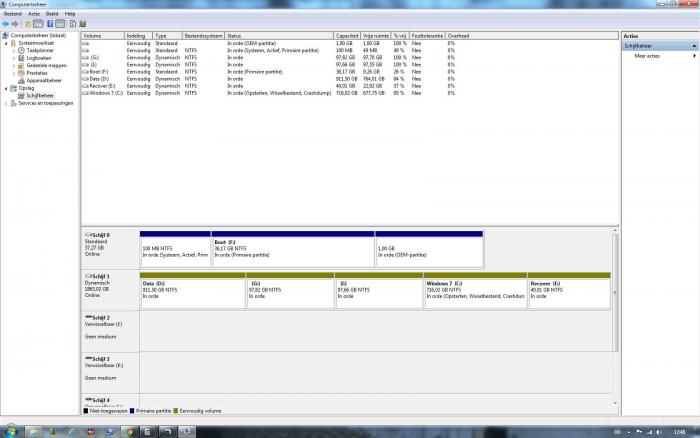
Task: Select Data (D:) row in volume list
Action: (269, 79)
